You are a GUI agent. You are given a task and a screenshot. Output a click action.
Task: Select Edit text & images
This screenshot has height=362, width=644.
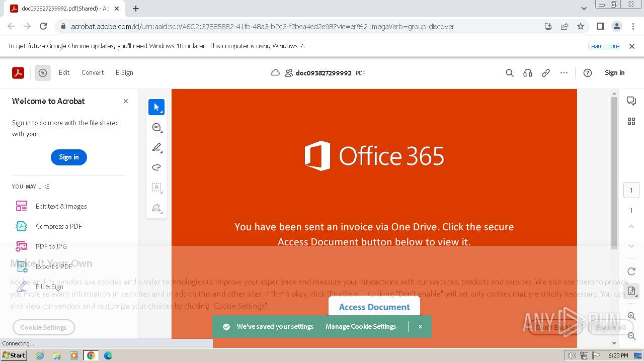[x=61, y=206]
